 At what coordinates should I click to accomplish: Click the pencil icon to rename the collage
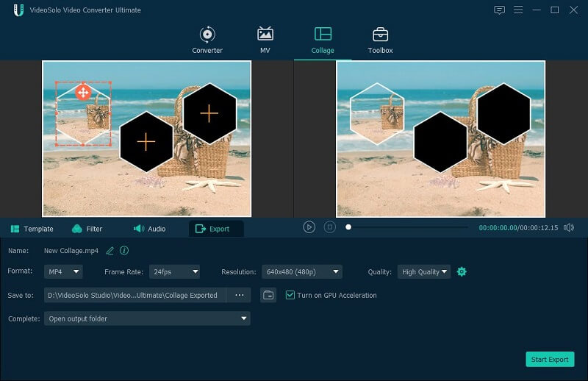pyautogui.click(x=110, y=251)
